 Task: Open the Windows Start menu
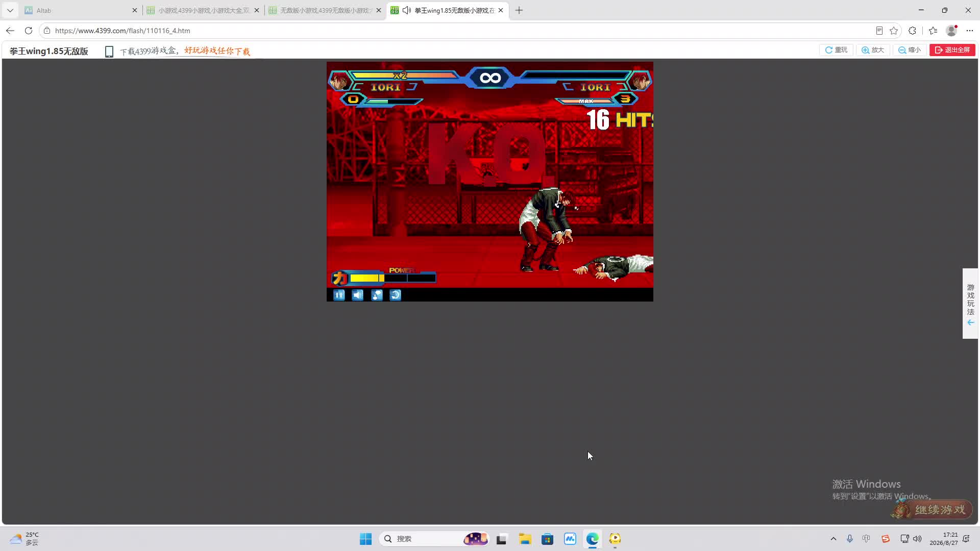366,539
